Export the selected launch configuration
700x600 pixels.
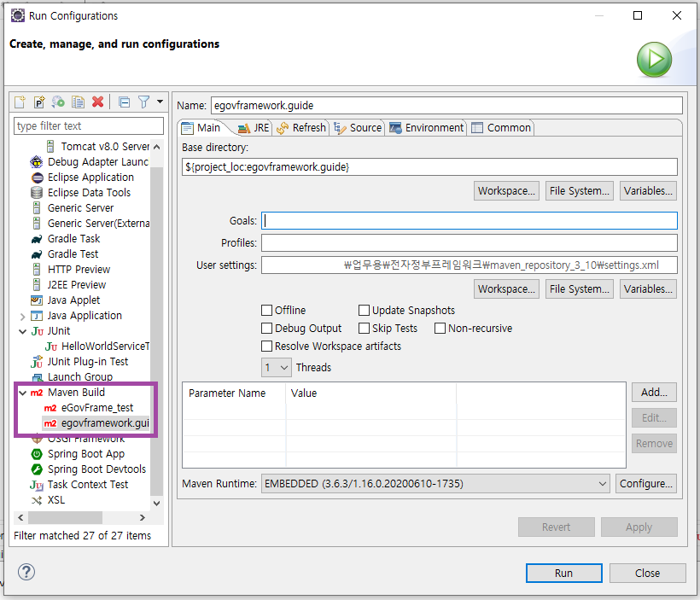(59, 102)
